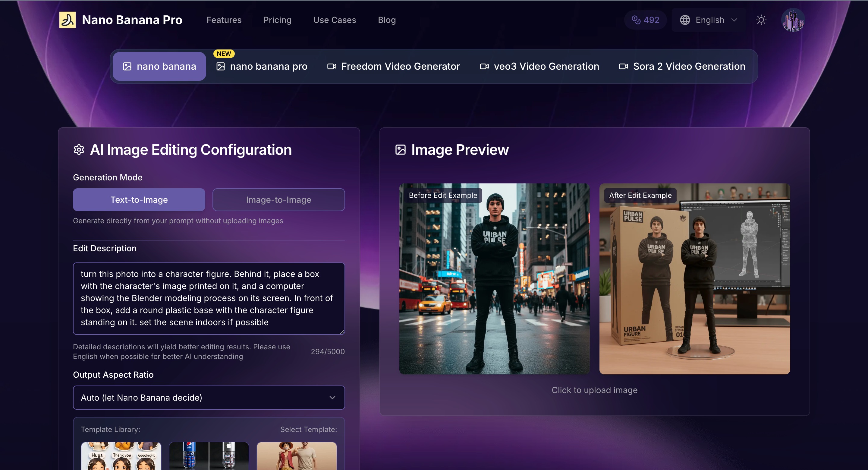Switch to the nano banana pro tab
The height and width of the screenshot is (470, 868).
[262, 66]
